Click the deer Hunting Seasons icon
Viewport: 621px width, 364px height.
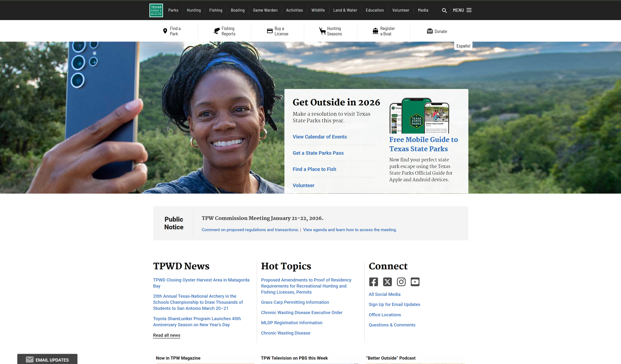322,31
